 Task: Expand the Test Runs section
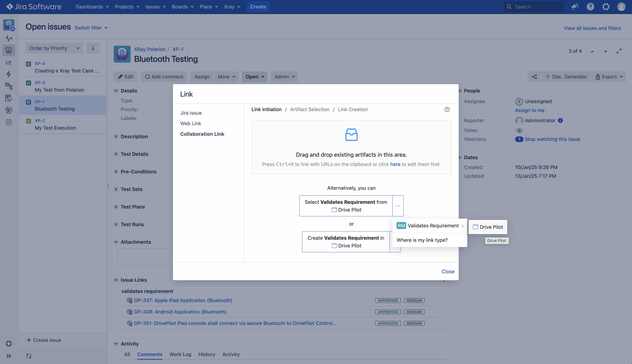(x=116, y=225)
